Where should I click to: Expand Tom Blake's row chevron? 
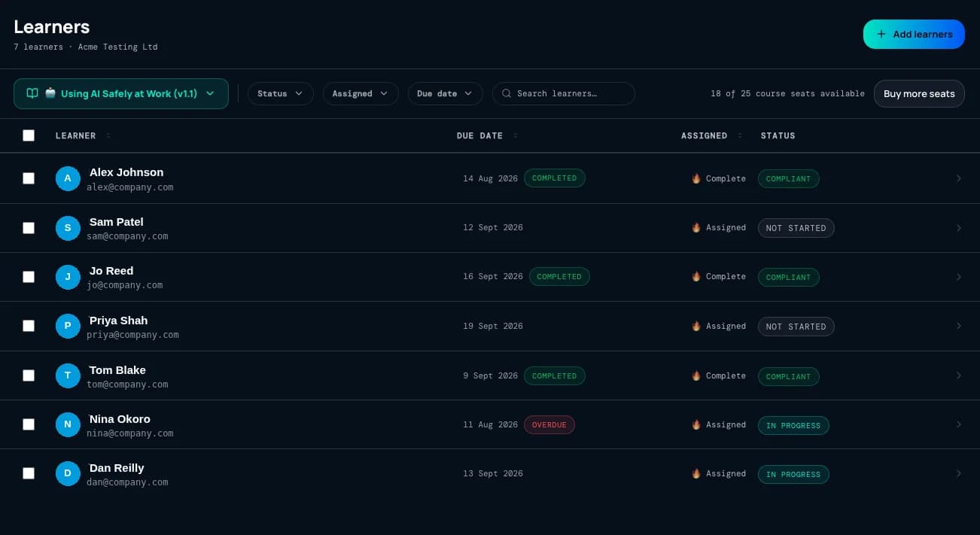[x=958, y=375]
